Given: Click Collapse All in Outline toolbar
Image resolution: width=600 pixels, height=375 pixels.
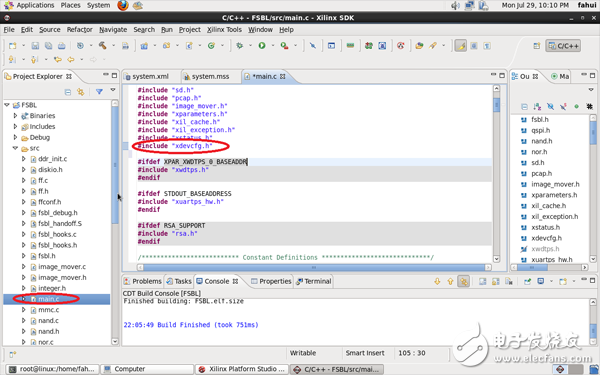Looking at the screenshot, I should point(525,106).
